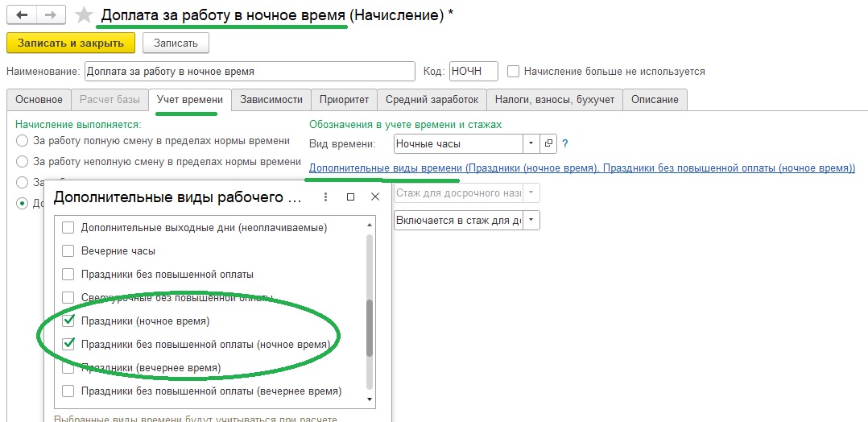Image resolution: width=868 pixels, height=422 pixels.
Task: Select За работу полную смену radio
Action: click(x=23, y=141)
